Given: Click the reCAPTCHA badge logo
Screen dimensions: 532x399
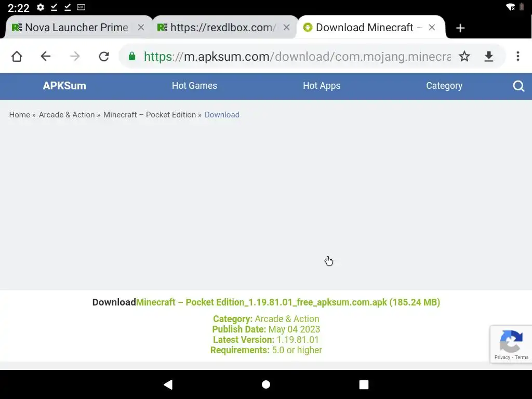Looking at the screenshot, I should [511, 341].
